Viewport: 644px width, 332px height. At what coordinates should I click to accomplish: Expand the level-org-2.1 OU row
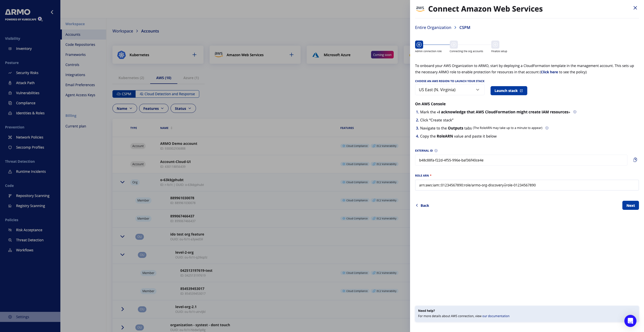pos(123,309)
